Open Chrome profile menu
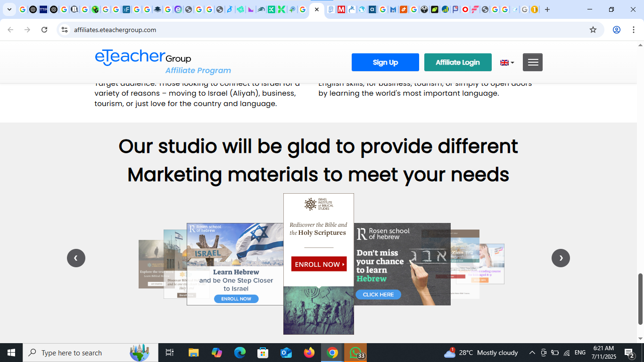 (x=617, y=30)
